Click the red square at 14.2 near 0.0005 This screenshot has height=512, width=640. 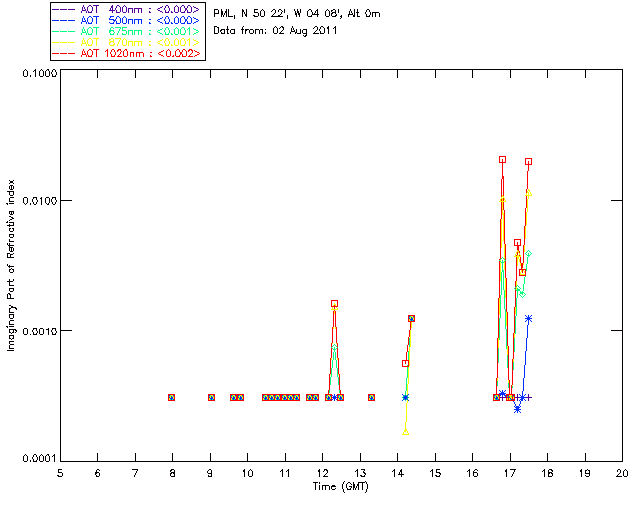click(x=405, y=363)
